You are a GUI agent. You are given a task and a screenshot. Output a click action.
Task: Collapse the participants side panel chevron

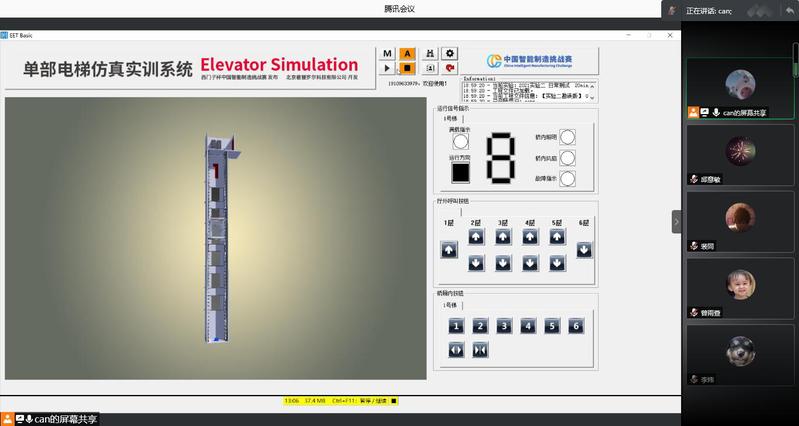point(676,221)
